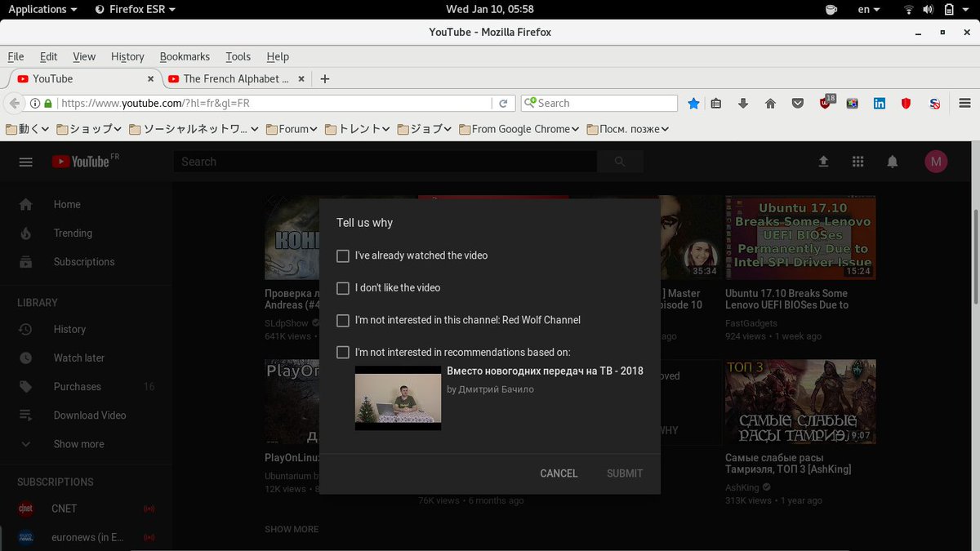The width and height of the screenshot is (980, 551).
Task: Expand Show more in sidebar
Action: click(x=78, y=444)
